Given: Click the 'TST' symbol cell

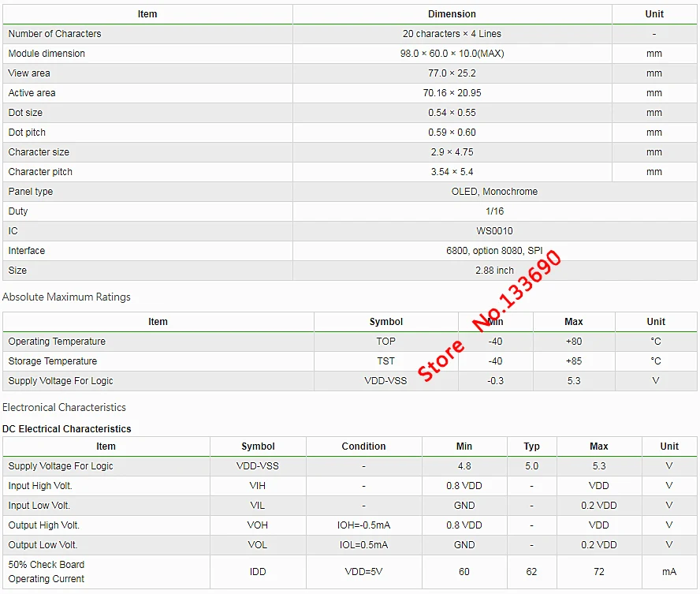Looking at the screenshot, I should click(x=385, y=361).
